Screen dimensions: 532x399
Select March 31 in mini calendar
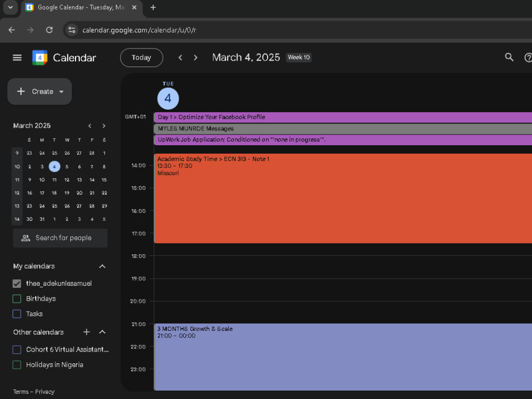[x=42, y=219]
